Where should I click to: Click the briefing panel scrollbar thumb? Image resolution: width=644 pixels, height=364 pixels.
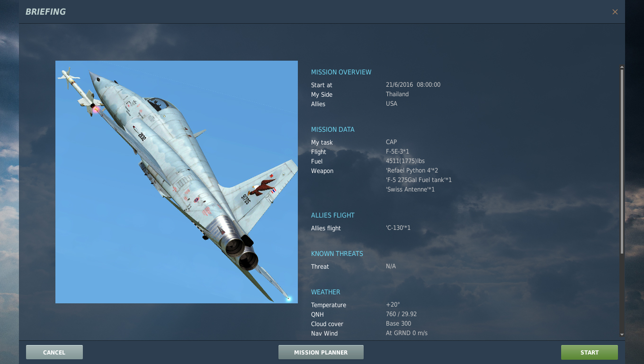click(x=622, y=161)
